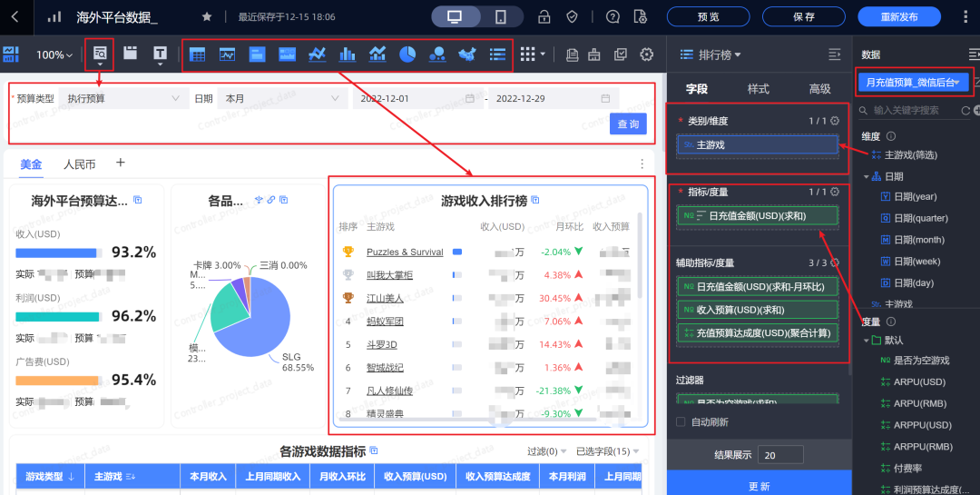Viewport: 980px width, 495px height.
Task: Switch to desktop layout view
Action: 455,17
